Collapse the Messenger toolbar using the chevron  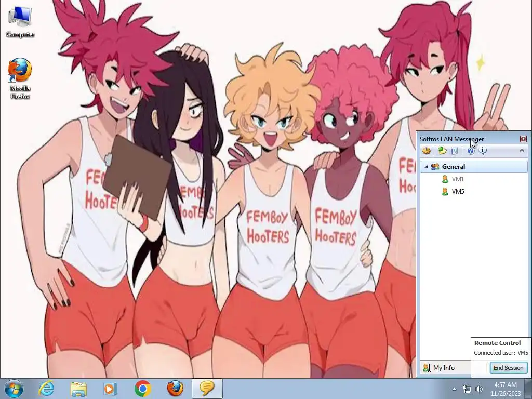[522, 150]
